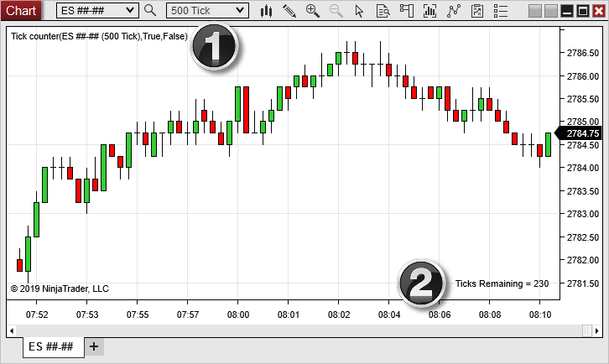The width and height of the screenshot is (609, 364).
Task: Open the chart style (candlestick) icon
Action: [267, 11]
